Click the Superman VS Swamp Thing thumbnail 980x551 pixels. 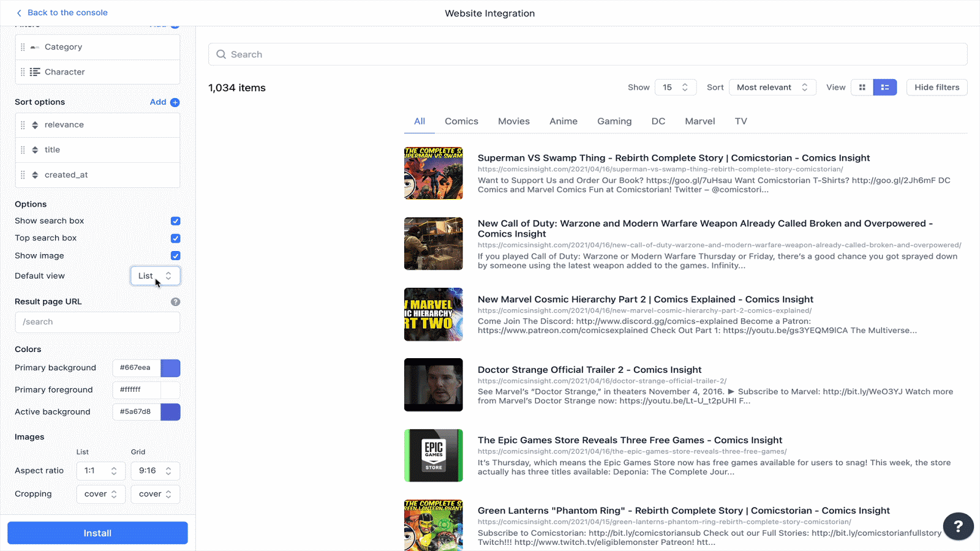click(434, 173)
